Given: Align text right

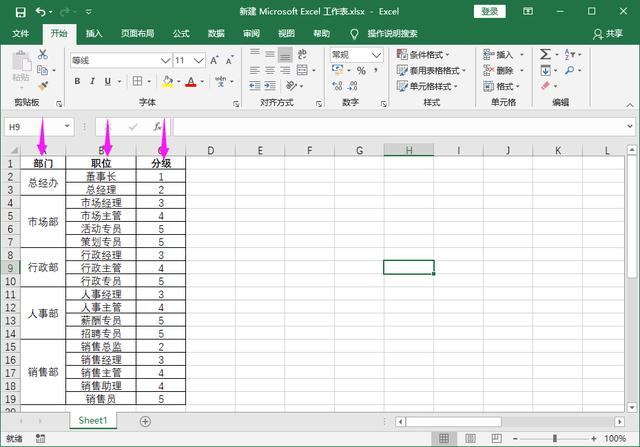Looking at the screenshot, I should (285, 70).
